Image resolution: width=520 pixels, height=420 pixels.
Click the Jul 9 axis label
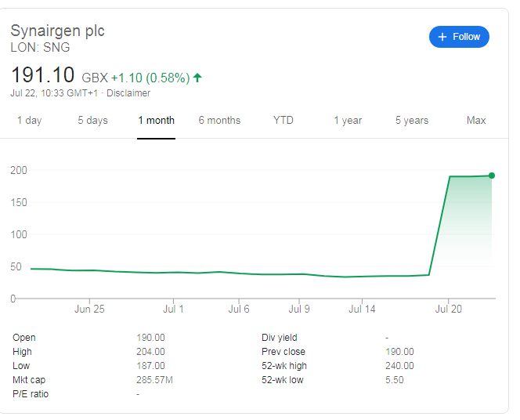coord(299,310)
